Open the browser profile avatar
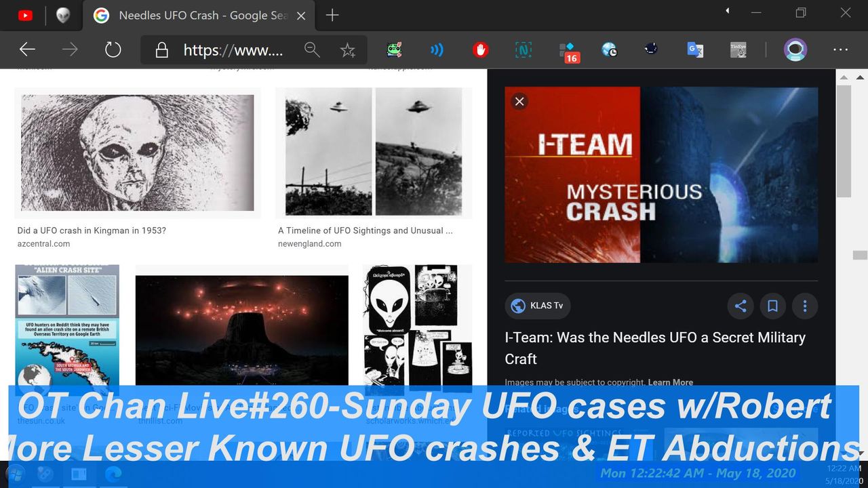This screenshot has width=868, height=488. click(x=795, y=49)
